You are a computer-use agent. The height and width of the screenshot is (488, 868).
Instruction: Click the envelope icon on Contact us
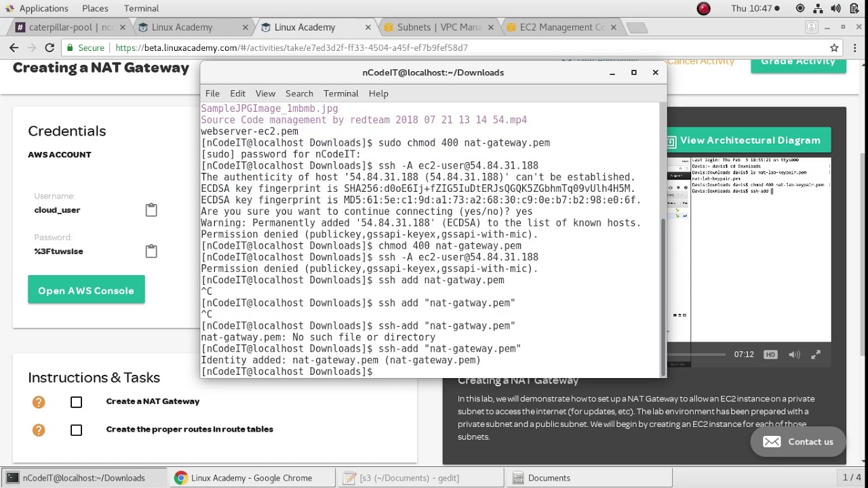pyautogui.click(x=772, y=442)
